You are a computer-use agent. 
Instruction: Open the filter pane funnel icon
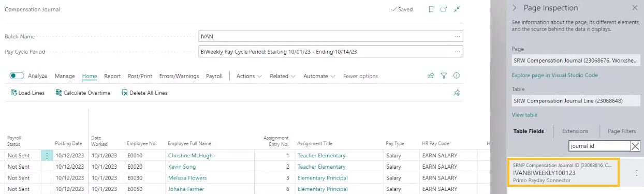click(x=444, y=76)
